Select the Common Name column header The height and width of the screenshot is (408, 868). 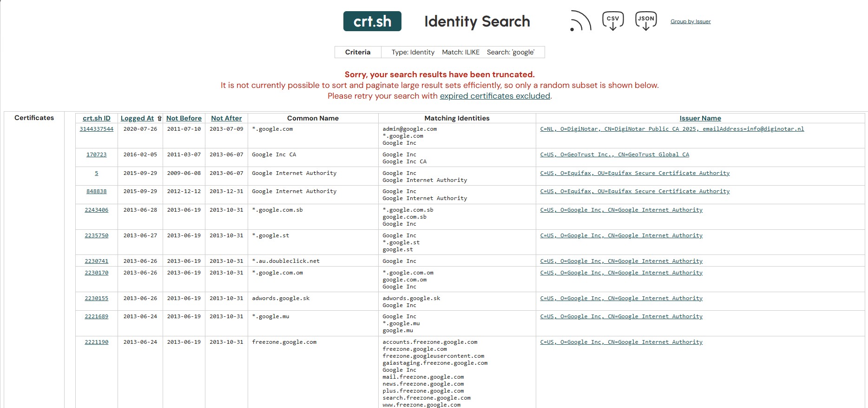click(313, 118)
